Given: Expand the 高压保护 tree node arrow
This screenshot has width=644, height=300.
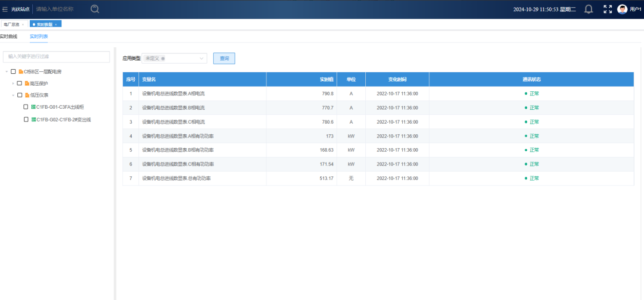Looking at the screenshot, I should pos(13,83).
